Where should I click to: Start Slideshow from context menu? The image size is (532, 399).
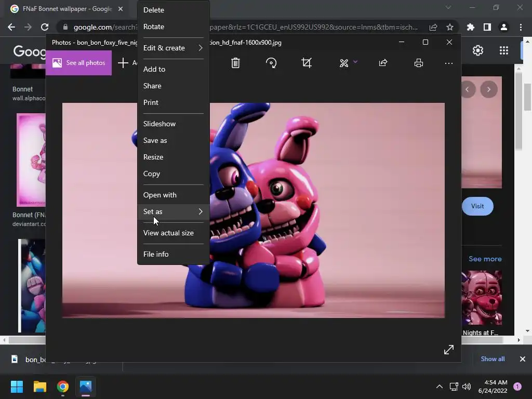(x=173, y=124)
